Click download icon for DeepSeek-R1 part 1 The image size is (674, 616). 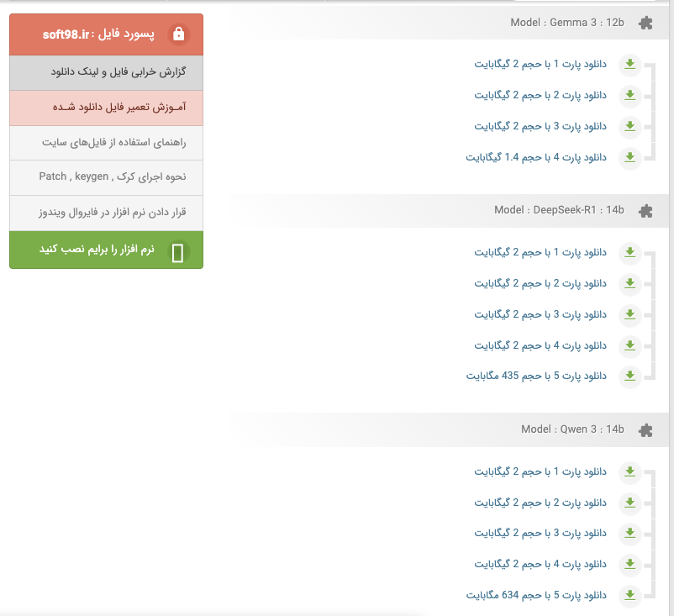pyautogui.click(x=629, y=252)
